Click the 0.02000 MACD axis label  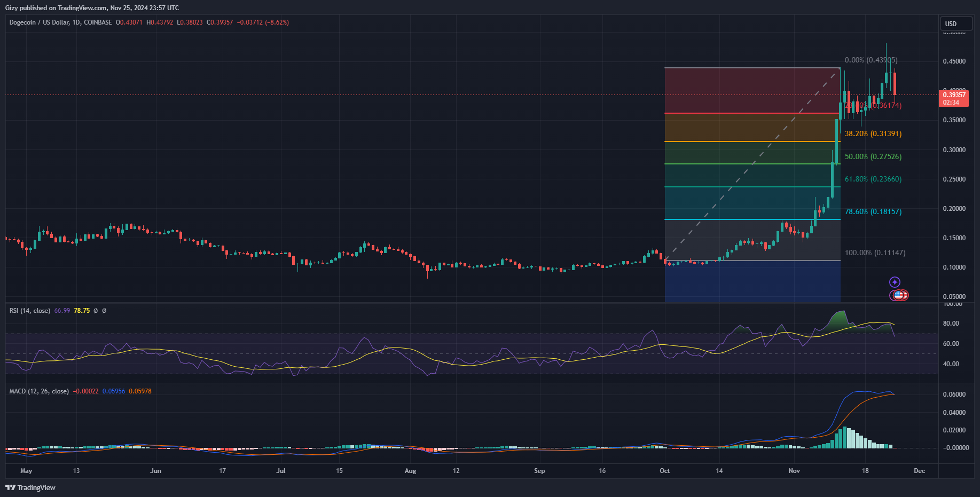click(x=954, y=430)
